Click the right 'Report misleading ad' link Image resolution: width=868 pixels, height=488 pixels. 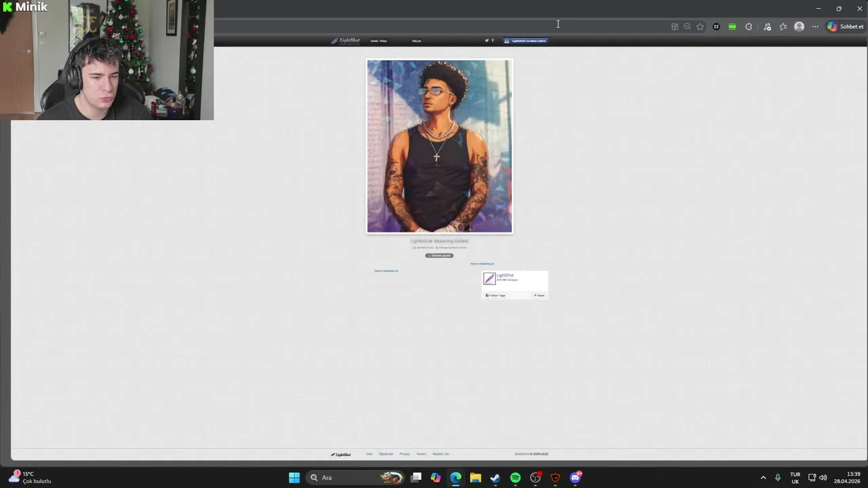482,264
